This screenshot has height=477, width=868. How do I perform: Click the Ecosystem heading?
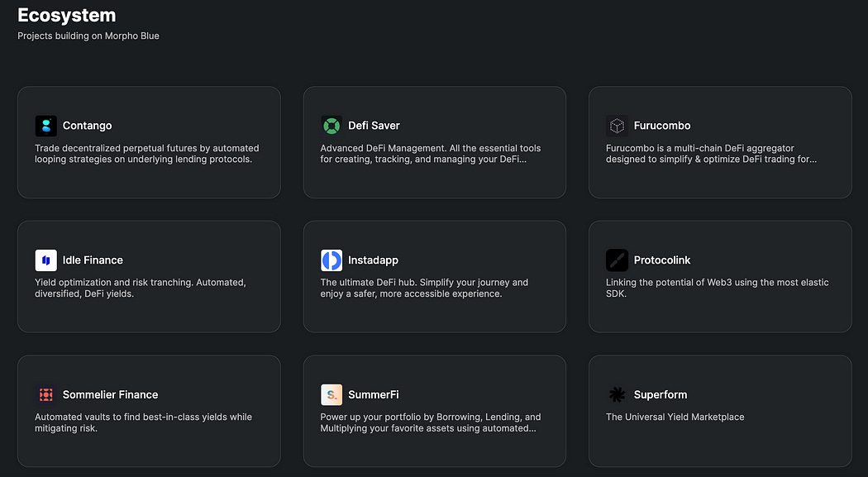(x=66, y=16)
